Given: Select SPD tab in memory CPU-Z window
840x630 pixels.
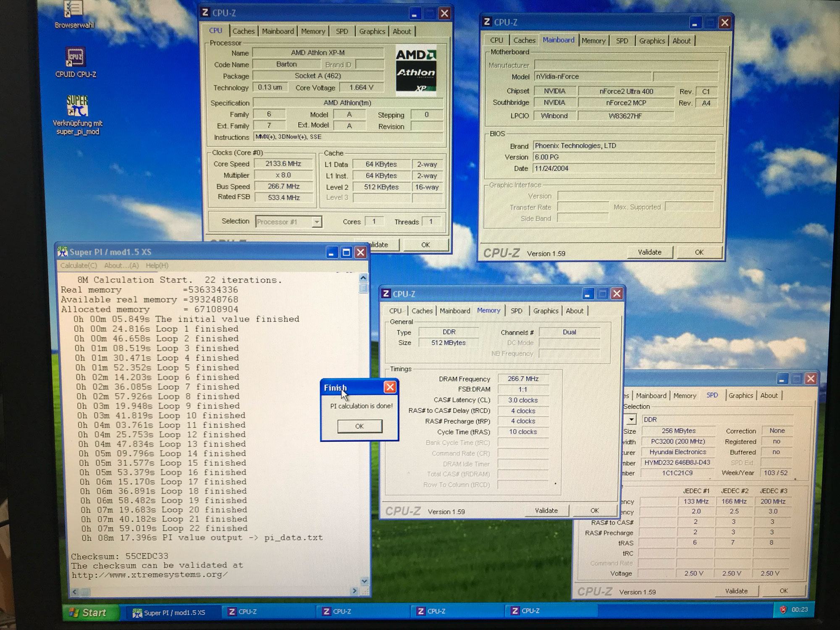Looking at the screenshot, I should [x=517, y=311].
